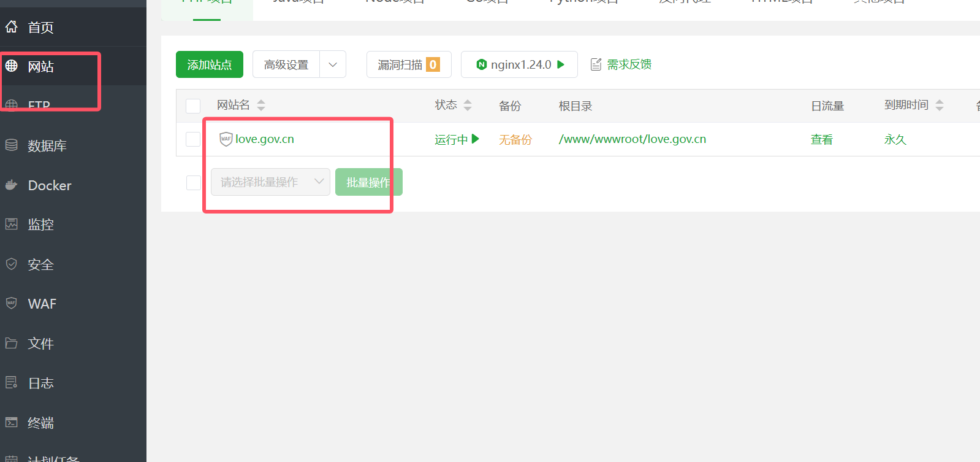Viewport: 980px width, 462px height.
Task: Click the terminal icon in sidebar
Action: pos(12,422)
